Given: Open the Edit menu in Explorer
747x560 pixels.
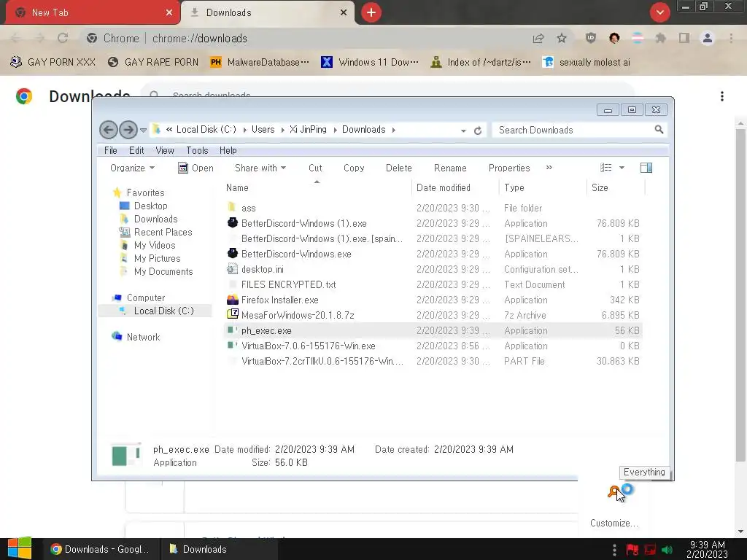Looking at the screenshot, I should 136,150.
